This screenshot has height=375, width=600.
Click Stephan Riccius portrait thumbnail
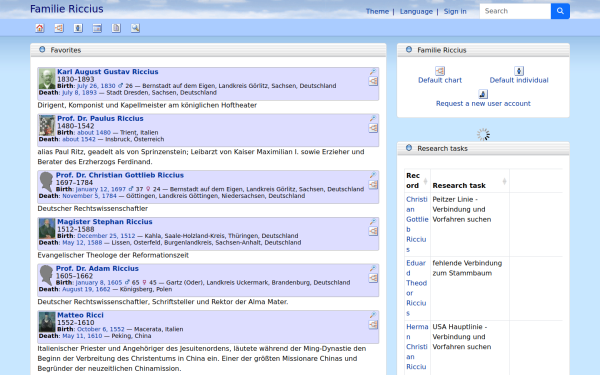coord(47,229)
